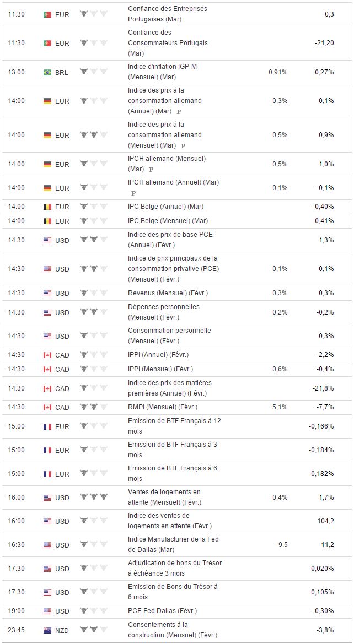Click the Brazil flag icon beside BRL
Screen dimensions: 354x644
click(x=47, y=72)
